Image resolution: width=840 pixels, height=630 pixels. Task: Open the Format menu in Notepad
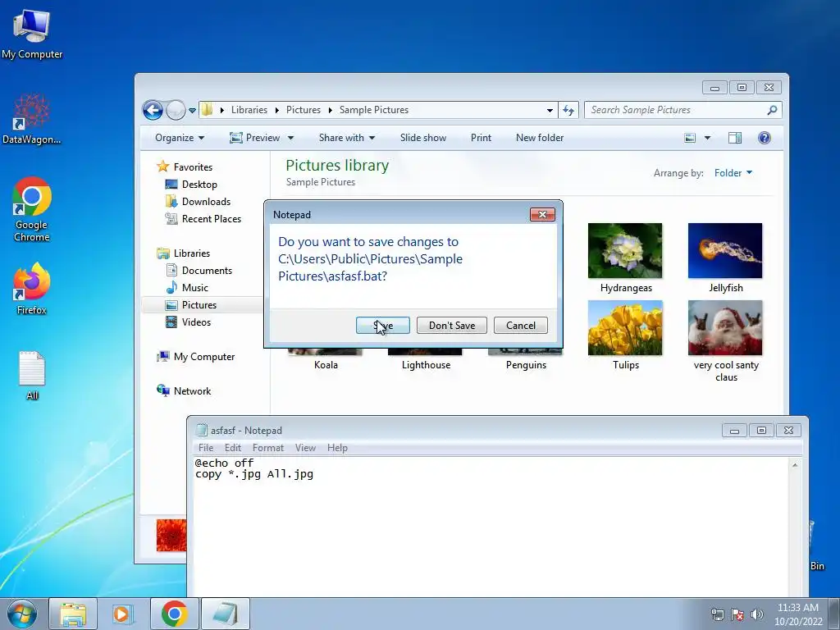(x=268, y=448)
